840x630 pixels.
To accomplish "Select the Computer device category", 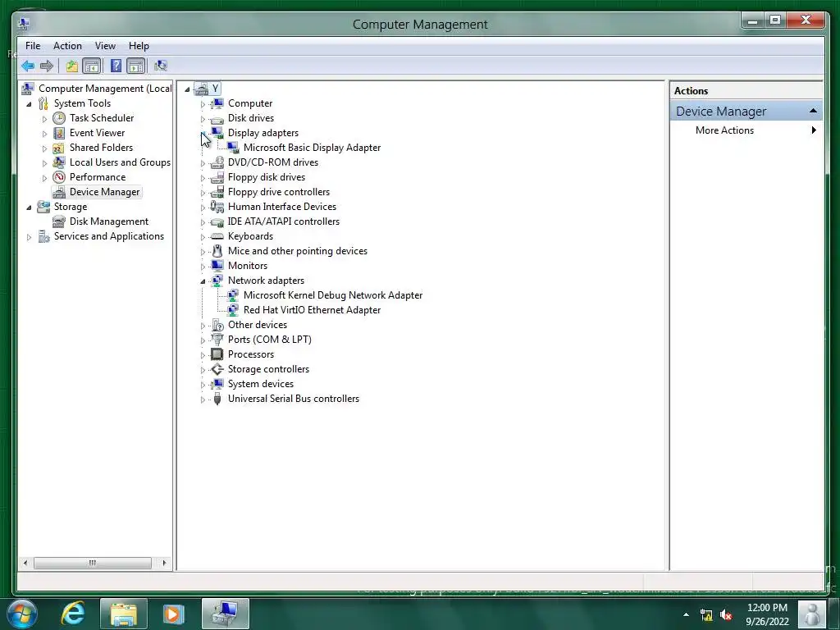I will (x=250, y=103).
